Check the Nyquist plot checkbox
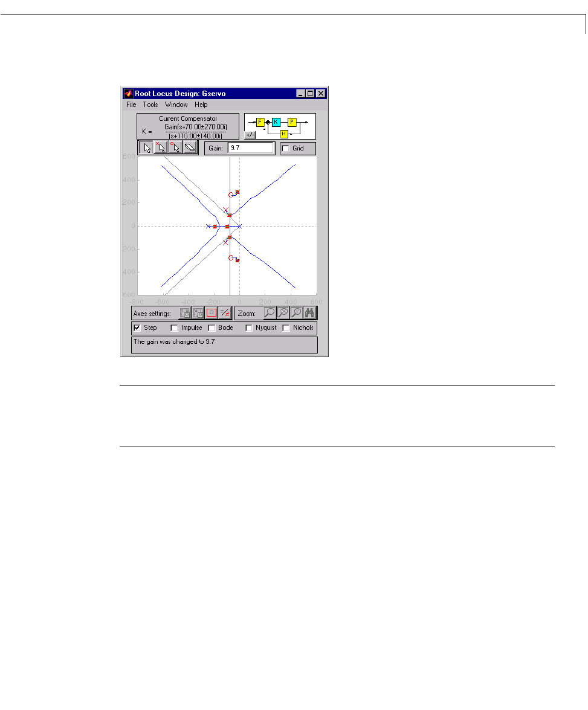The height and width of the screenshot is (710, 588). point(249,328)
